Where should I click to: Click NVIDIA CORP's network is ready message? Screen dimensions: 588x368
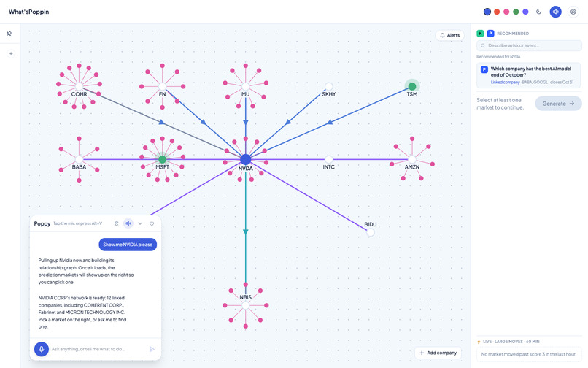[82, 312]
